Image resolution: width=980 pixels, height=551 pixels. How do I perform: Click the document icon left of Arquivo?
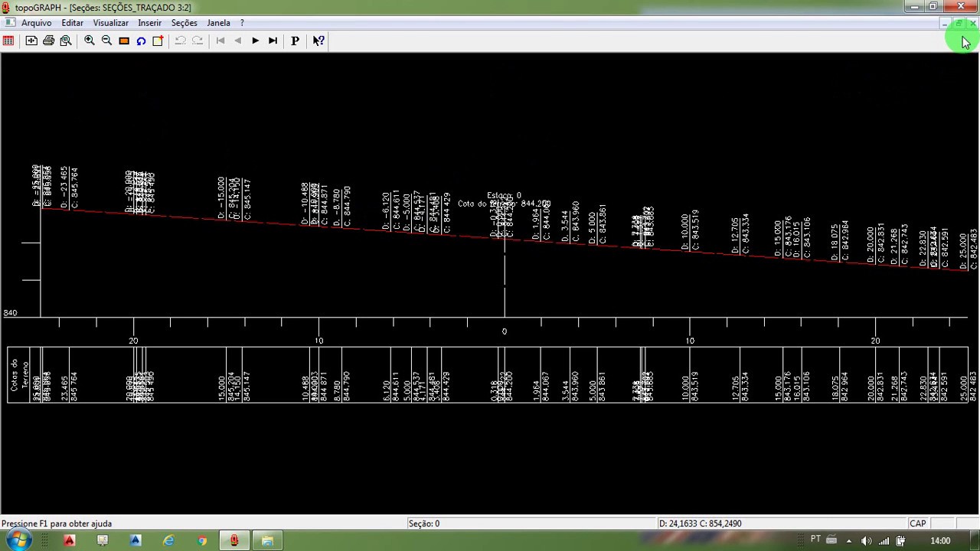click(9, 22)
